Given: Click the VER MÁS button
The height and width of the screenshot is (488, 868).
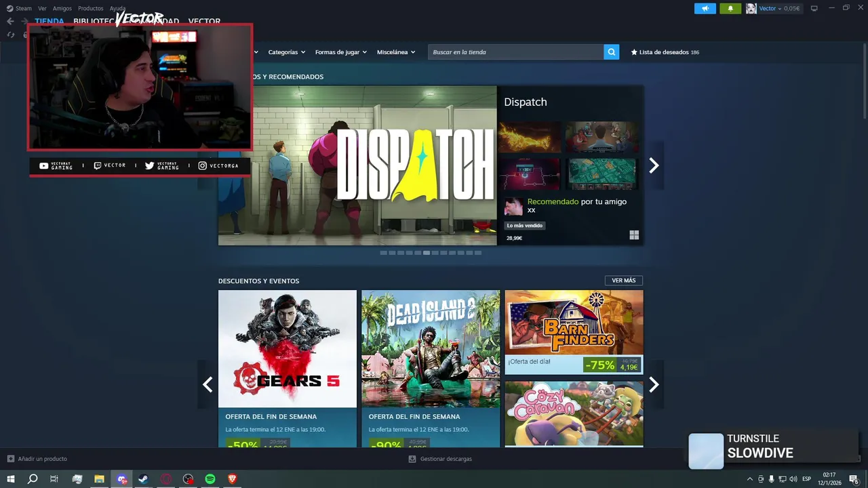Looking at the screenshot, I should pyautogui.click(x=624, y=281).
